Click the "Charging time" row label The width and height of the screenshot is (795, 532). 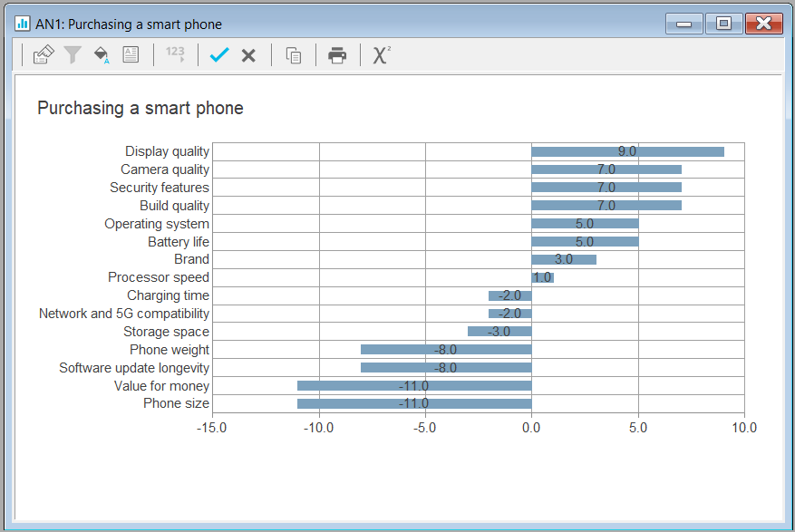(168, 295)
